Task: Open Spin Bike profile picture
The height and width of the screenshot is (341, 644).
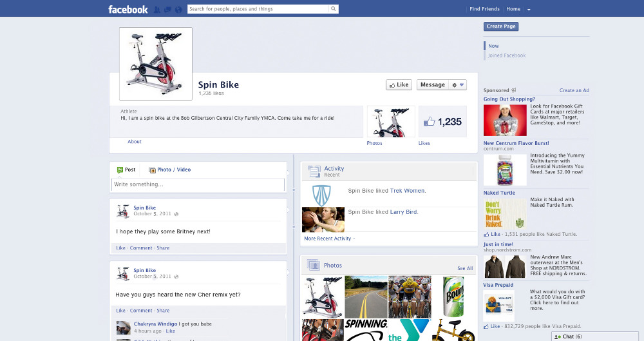Action: coord(156,64)
